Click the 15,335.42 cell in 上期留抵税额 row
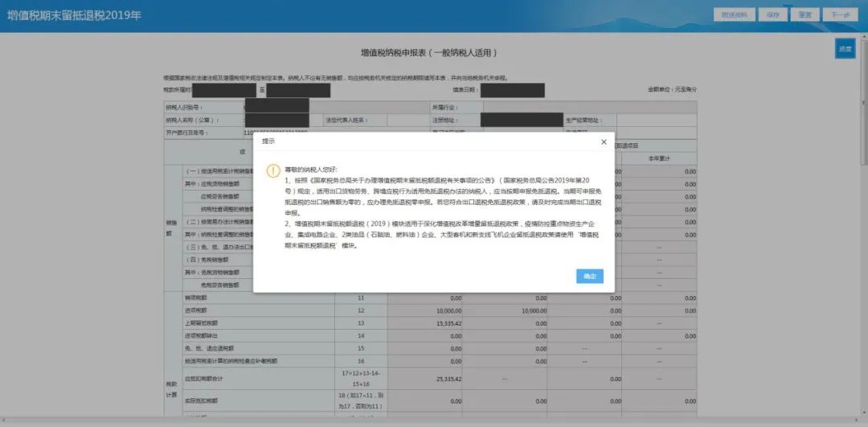The image size is (868, 427). coord(424,322)
